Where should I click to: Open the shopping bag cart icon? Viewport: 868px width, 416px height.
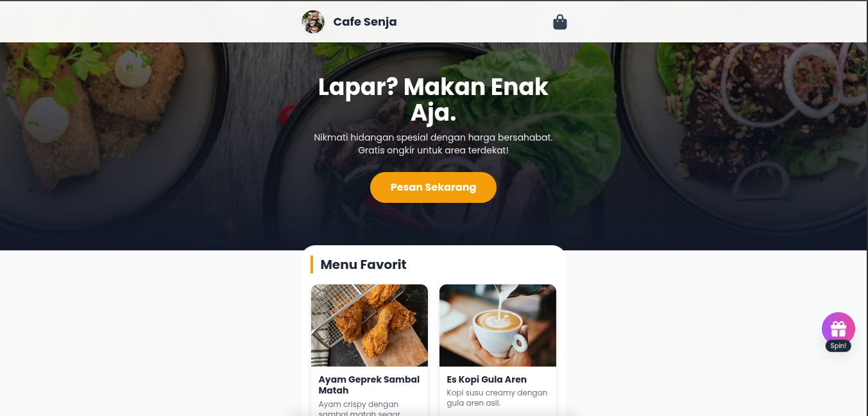point(560,22)
